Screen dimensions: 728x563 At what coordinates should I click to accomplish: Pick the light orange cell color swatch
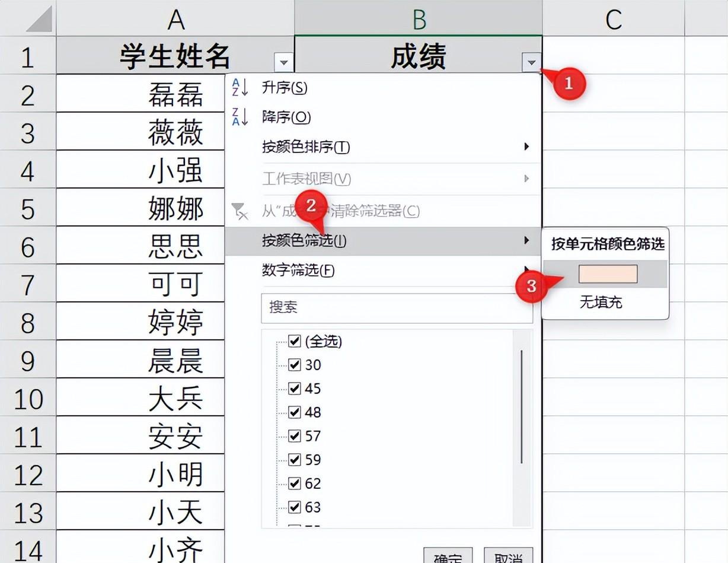pyautogui.click(x=608, y=273)
